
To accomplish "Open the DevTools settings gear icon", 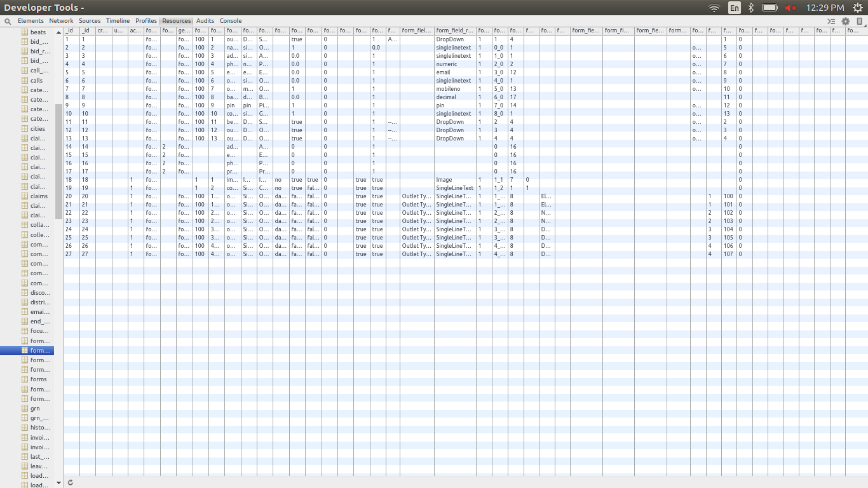I will pos(845,20).
